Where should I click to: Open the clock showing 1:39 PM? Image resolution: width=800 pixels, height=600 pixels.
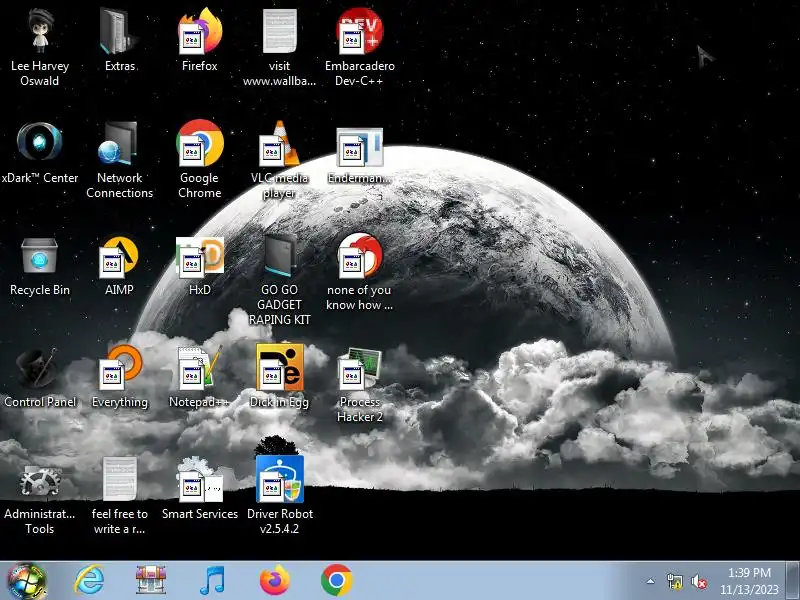[x=749, y=581]
